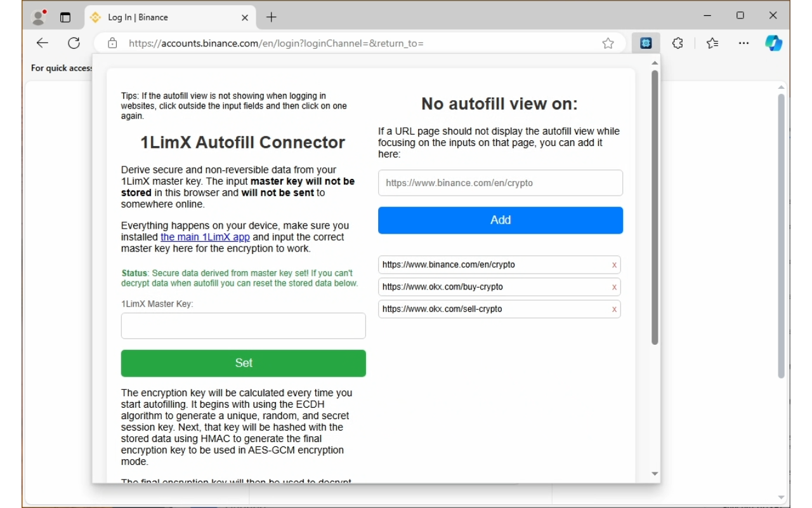Click the 1LimX Autofill Connector heading
Screen dimensions: 812x508
click(x=243, y=142)
